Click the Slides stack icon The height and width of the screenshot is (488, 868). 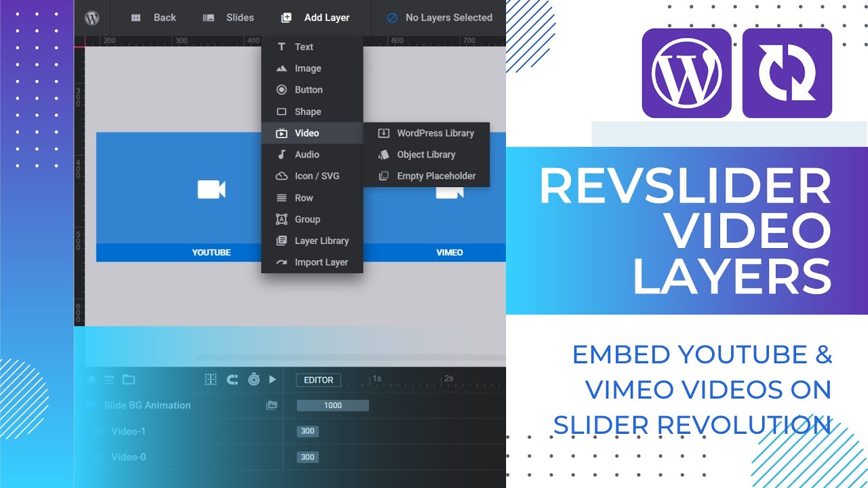click(209, 18)
